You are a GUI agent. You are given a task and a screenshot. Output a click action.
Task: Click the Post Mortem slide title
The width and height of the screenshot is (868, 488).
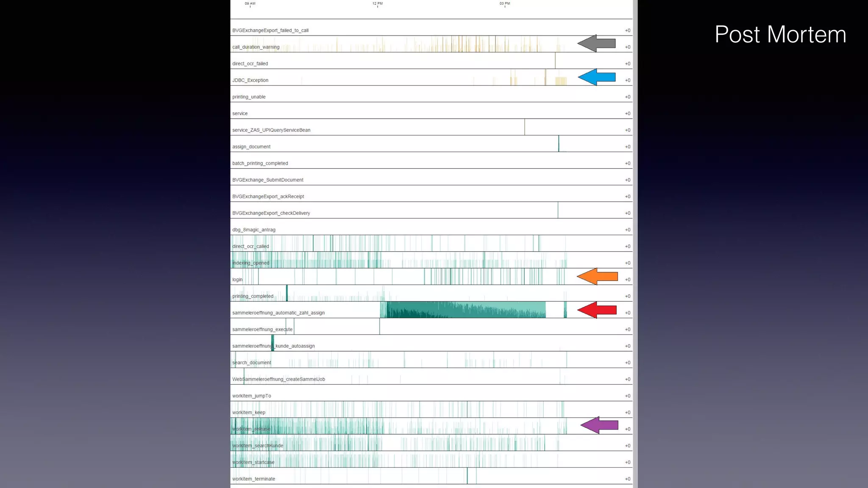(780, 34)
